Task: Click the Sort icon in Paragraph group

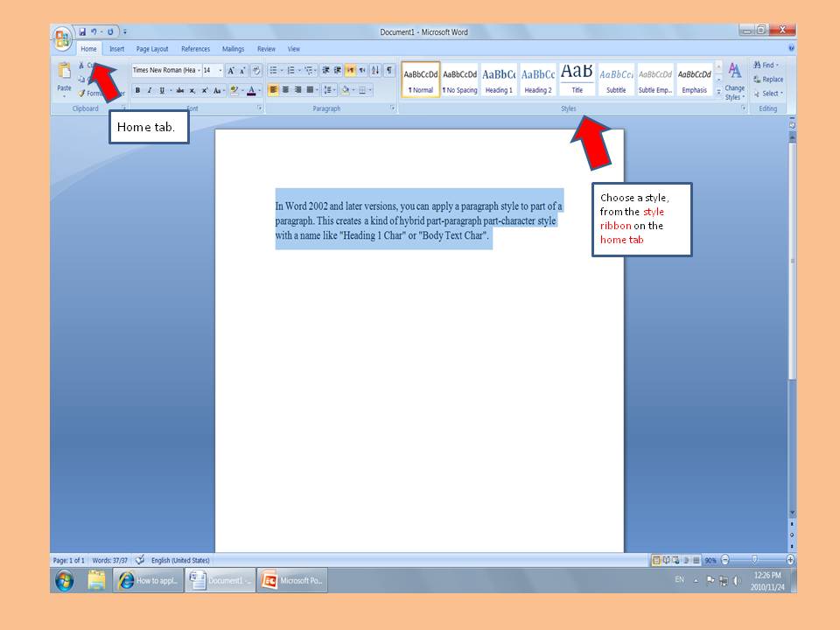Action: click(375, 70)
